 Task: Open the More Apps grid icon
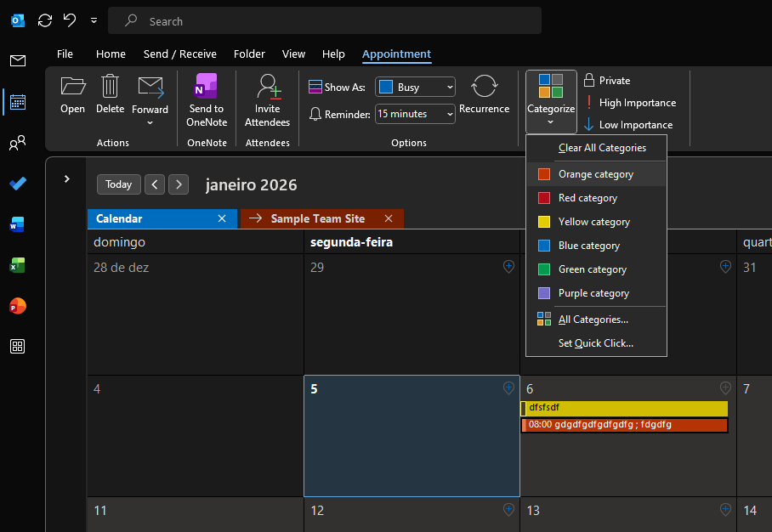coord(17,347)
